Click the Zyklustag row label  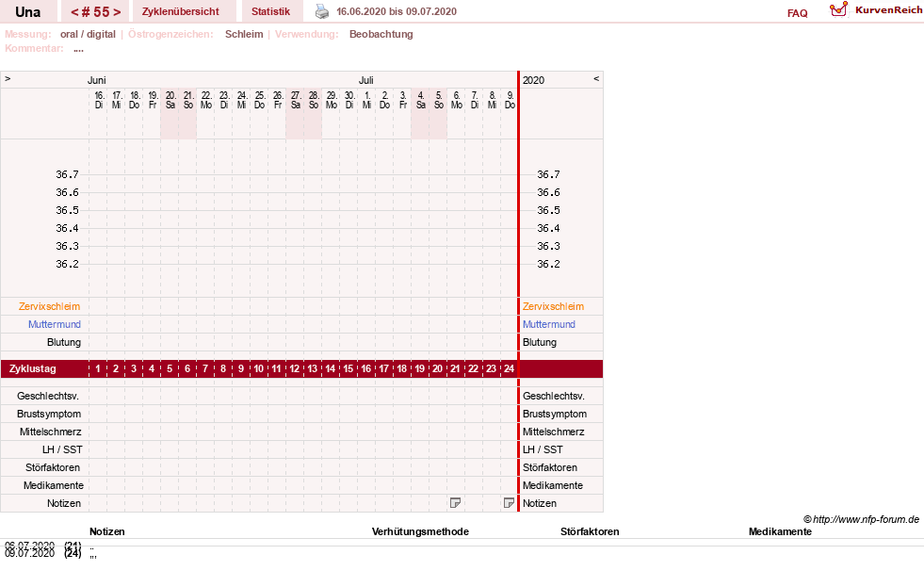pyautogui.click(x=33, y=368)
